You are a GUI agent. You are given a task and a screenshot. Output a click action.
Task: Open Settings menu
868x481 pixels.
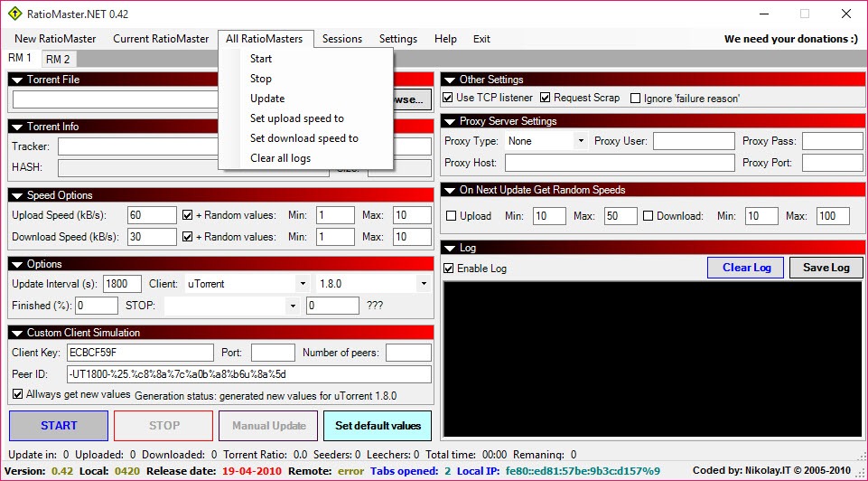pos(398,39)
